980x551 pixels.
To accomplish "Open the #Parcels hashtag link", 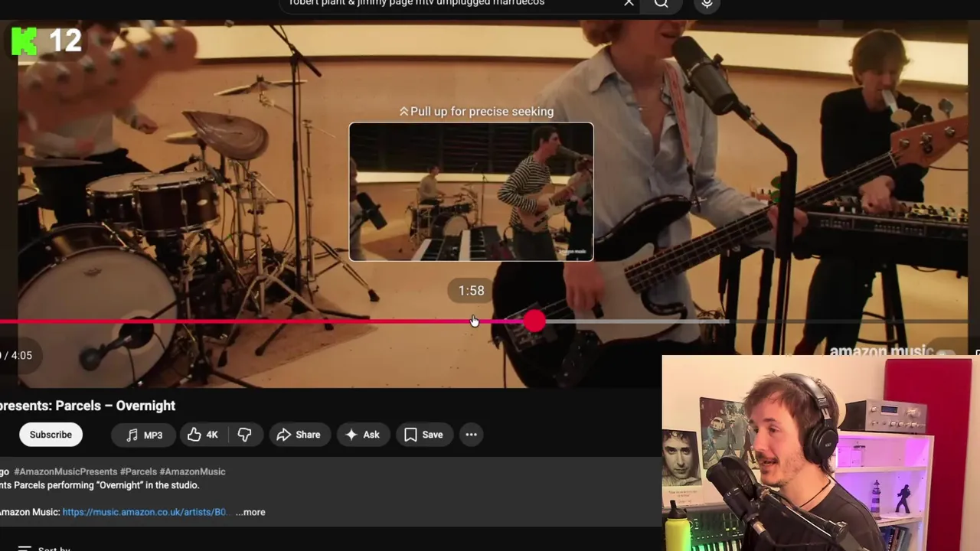I will pyautogui.click(x=138, y=471).
